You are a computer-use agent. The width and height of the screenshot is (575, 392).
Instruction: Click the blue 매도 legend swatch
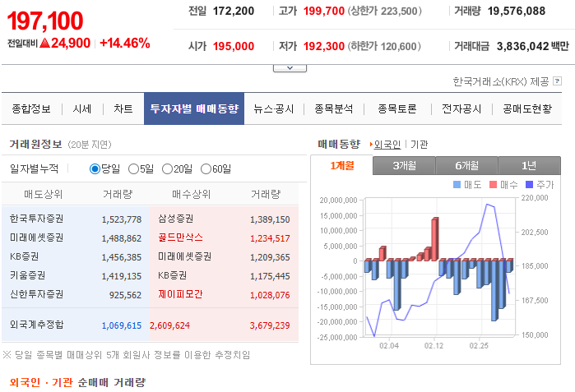[457, 185]
